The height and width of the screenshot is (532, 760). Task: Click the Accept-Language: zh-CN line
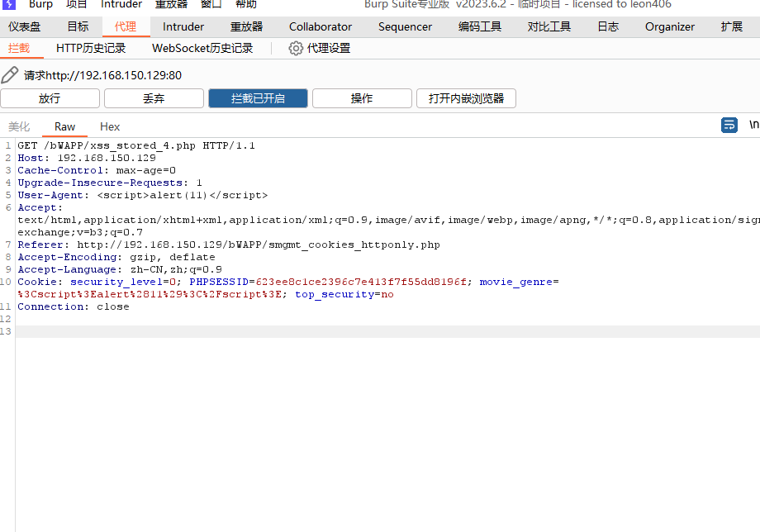pos(120,269)
